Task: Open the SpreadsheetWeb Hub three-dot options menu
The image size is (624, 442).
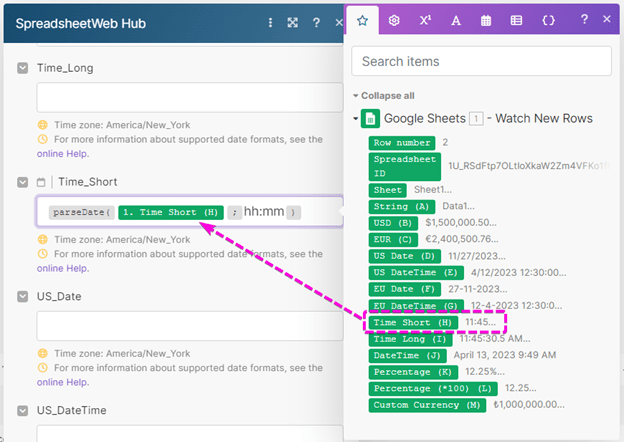Action: click(270, 23)
